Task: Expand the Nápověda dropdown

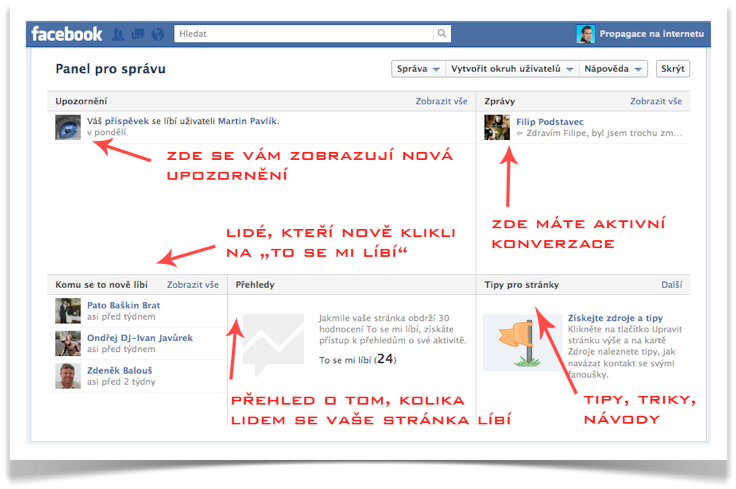Action: (x=613, y=69)
